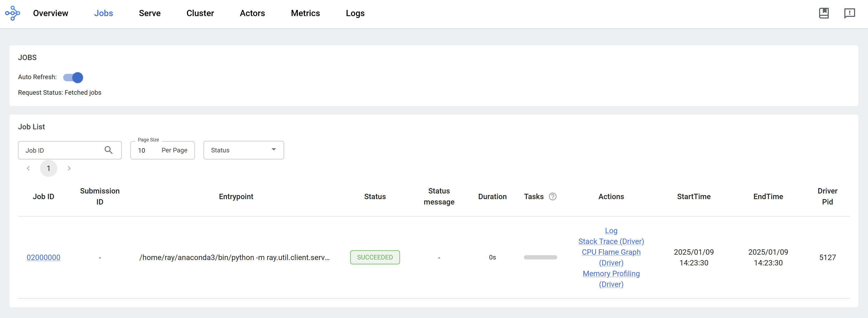Viewport: 868px width, 318px height.
Task: Navigate to the Metrics tab
Action: tap(305, 13)
